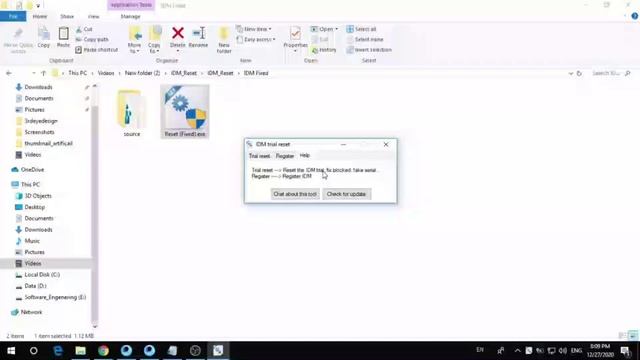Open Google Chrome from the taskbar
Viewport: 640px width, 360px height.
(103, 351)
